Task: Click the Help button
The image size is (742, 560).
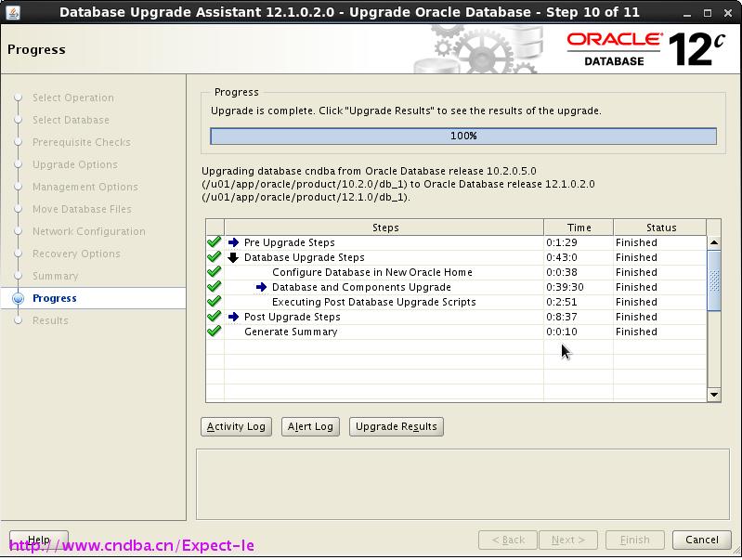Action: coord(39,540)
